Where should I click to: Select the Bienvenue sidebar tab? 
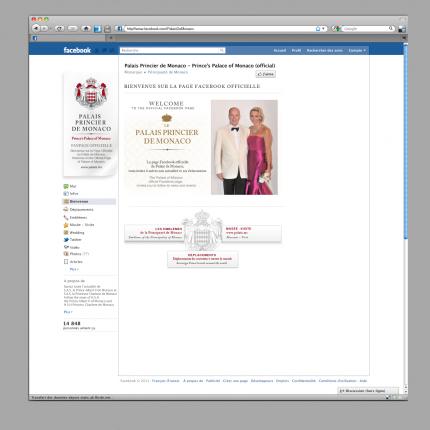click(x=89, y=202)
